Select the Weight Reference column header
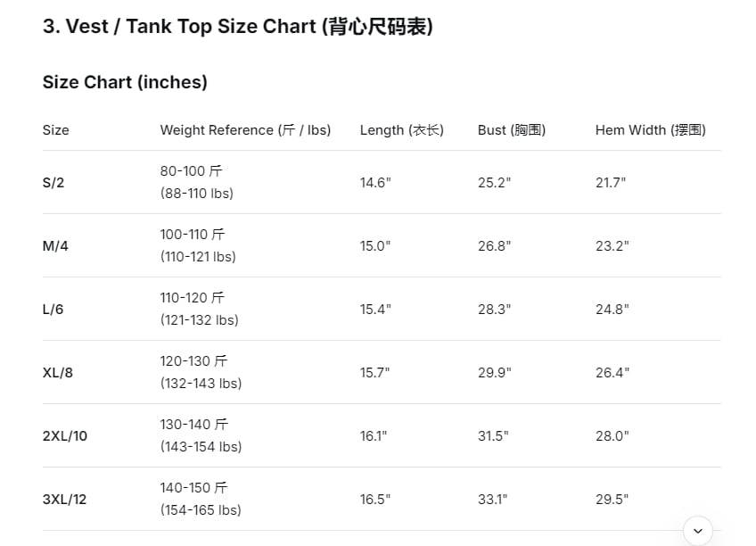The height and width of the screenshot is (546, 756). point(245,130)
